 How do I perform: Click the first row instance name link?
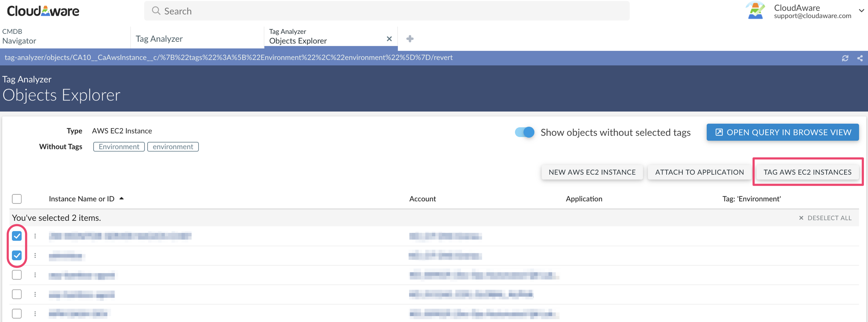tap(120, 236)
